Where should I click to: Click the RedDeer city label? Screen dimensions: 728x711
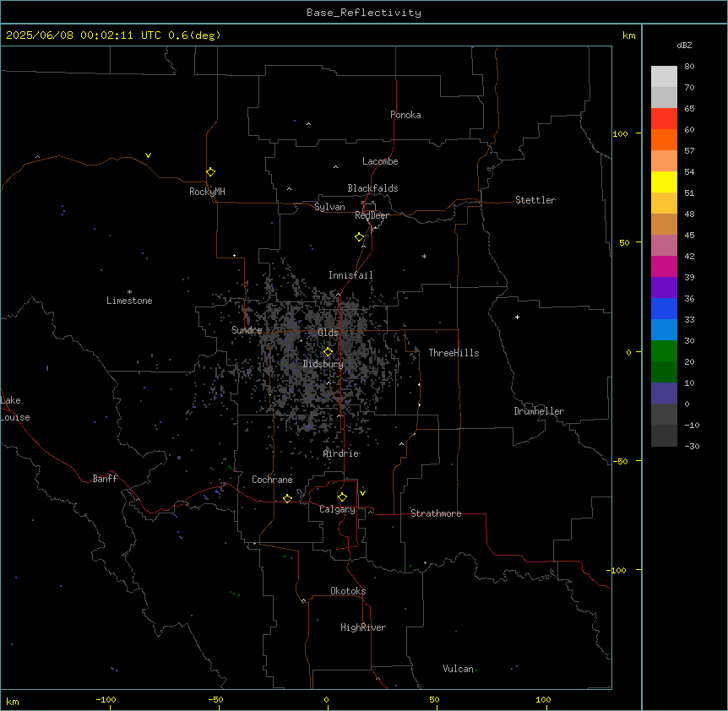372,215
